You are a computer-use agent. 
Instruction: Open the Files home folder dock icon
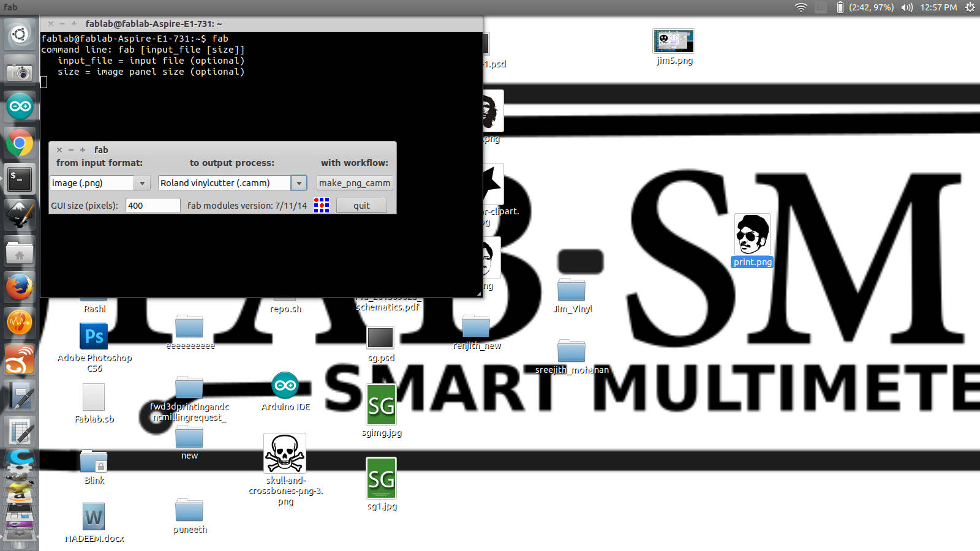tap(20, 252)
